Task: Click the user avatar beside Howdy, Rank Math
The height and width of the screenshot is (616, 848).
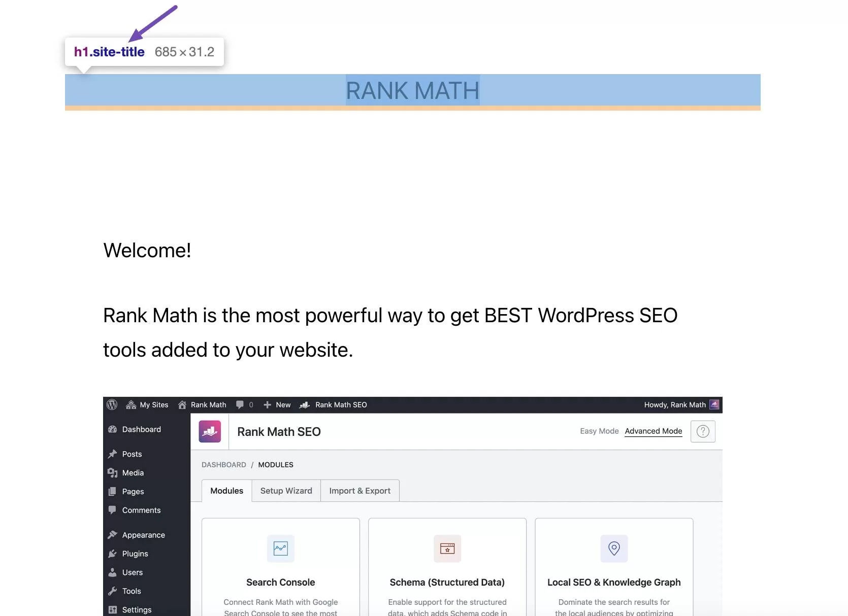Action: coord(714,404)
